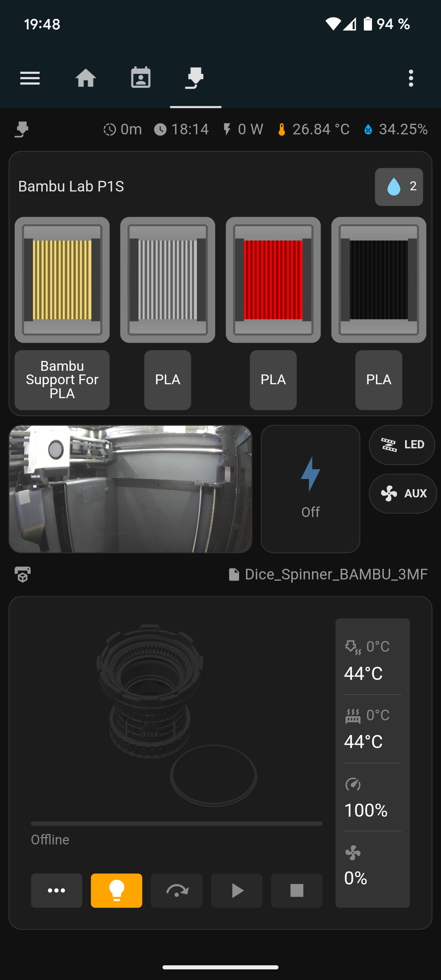Toggle the AUX fan chip
Image resolution: width=441 pixels, height=980 pixels.
[x=403, y=493]
